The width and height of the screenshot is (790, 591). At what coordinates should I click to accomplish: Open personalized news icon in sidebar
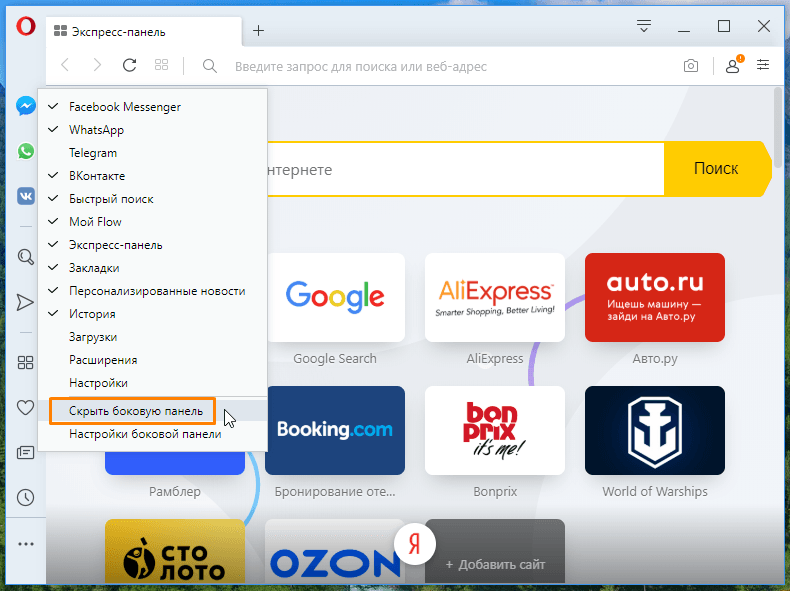click(25, 452)
